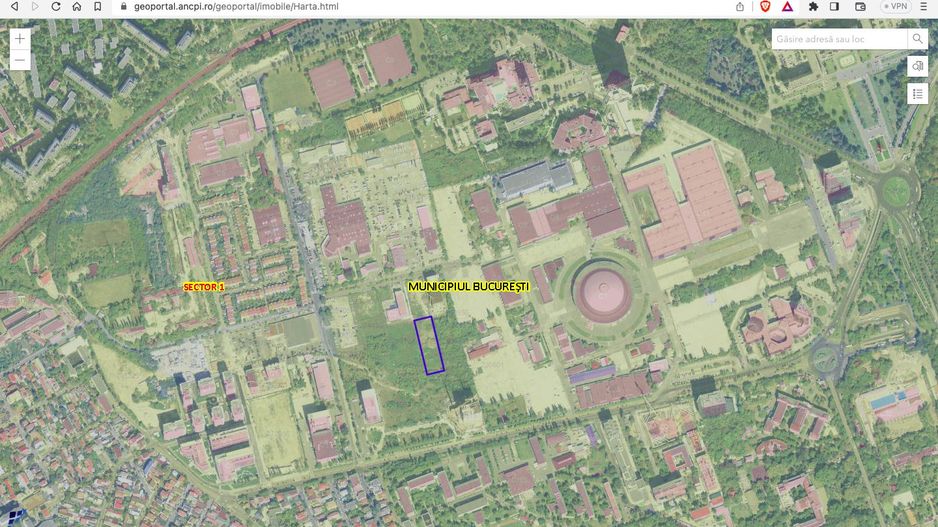The image size is (938, 527).
Task: Click the magnifier search button
Action: click(x=917, y=39)
